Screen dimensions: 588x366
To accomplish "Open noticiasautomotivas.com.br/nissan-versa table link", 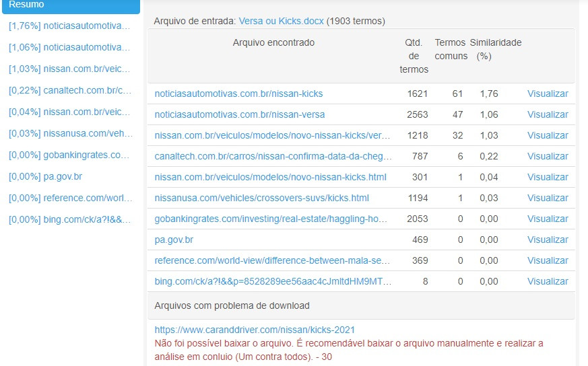I will coord(240,114).
